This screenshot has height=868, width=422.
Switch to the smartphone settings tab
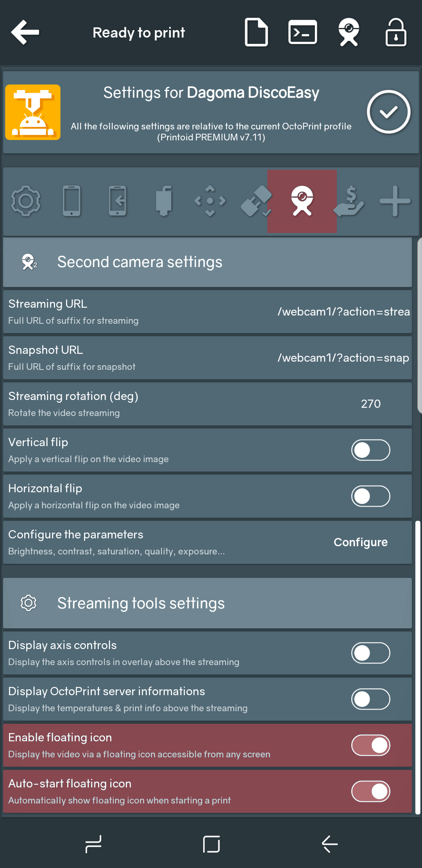pos(72,201)
